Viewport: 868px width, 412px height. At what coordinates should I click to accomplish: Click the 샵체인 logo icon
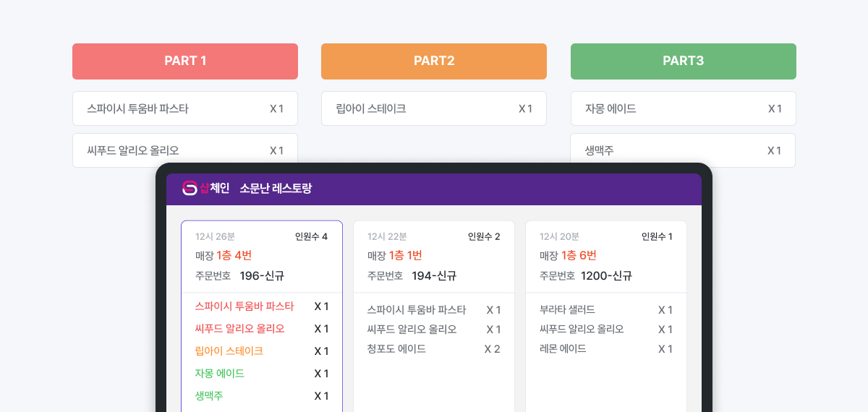(x=190, y=189)
